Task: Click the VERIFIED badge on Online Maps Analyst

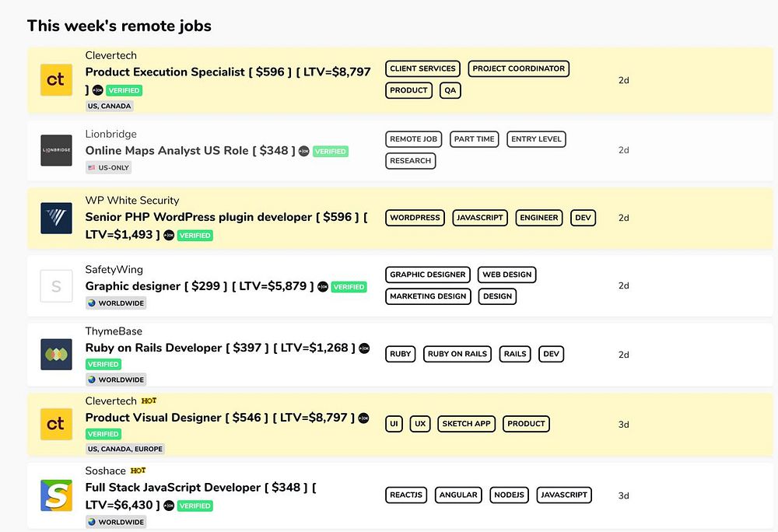Action: 331,151
